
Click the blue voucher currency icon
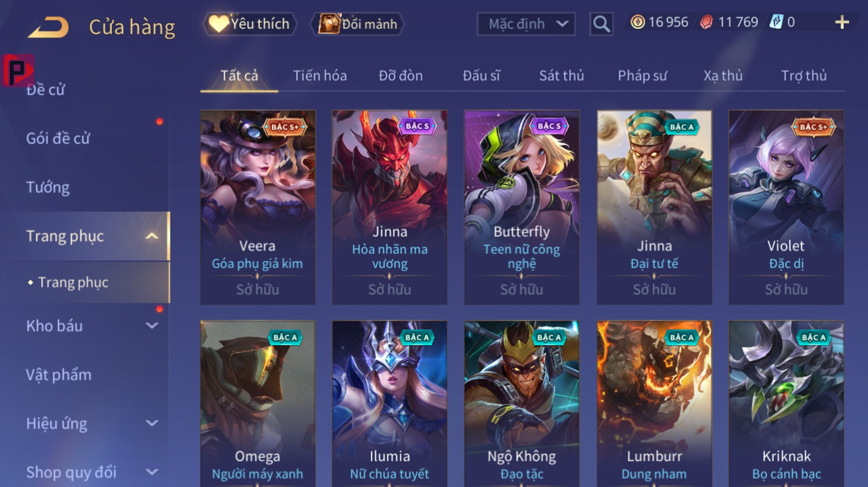click(x=776, y=22)
